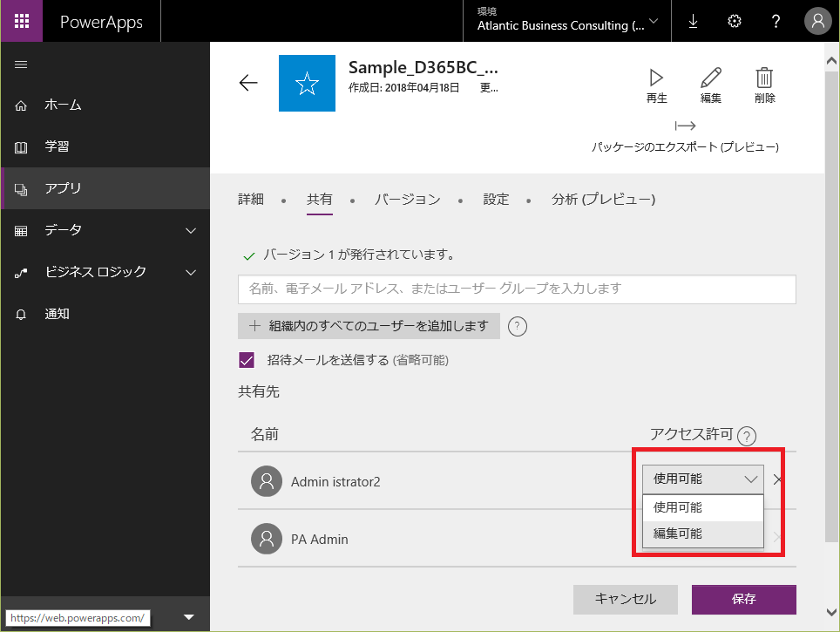The height and width of the screenshot is (632, 840).
Task: Click scrollbar down arrow
Action: click(x=831, y=612)
